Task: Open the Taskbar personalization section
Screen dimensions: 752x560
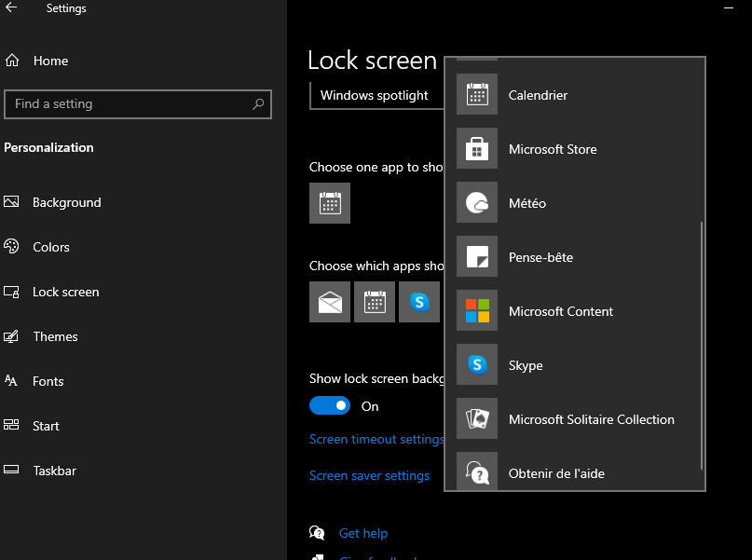Action: tap(54, 471)
